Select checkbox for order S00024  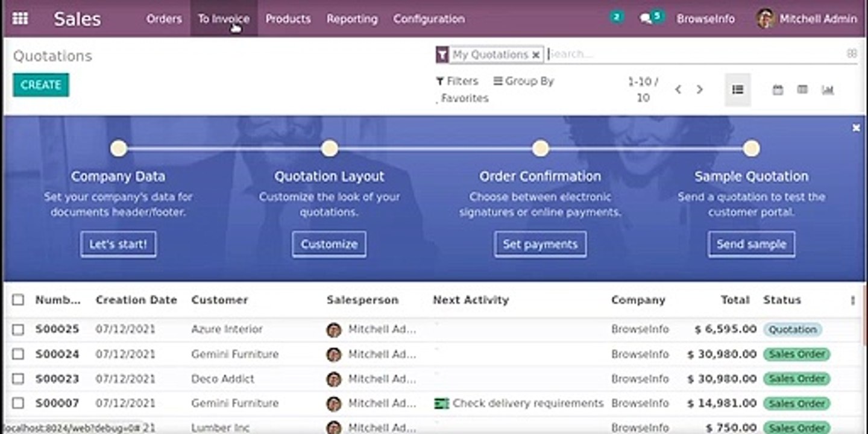coord(18,354)
